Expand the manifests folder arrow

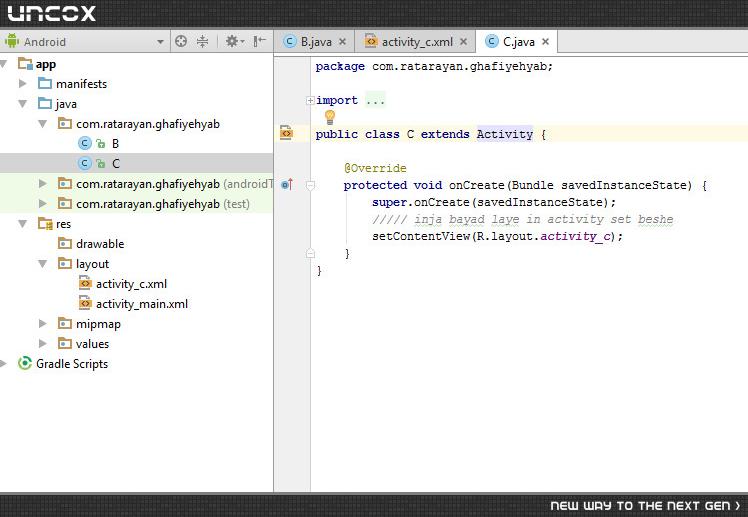pos(22,83)
